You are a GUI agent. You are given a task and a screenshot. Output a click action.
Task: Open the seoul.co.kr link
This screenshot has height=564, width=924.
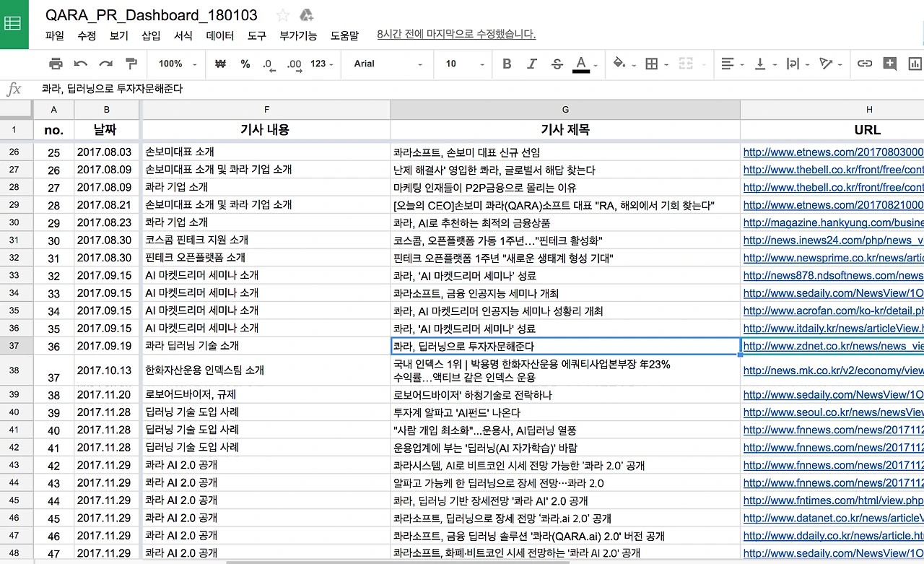pos(834,412)
